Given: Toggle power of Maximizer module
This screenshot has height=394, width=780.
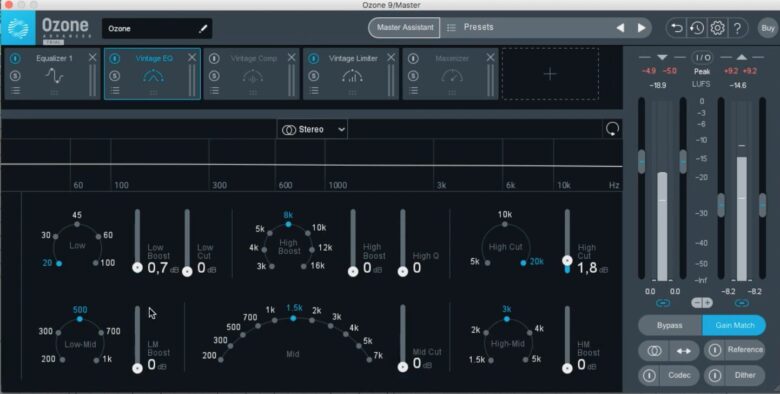Looking at the screenshot, I should [x=413, y=59].
